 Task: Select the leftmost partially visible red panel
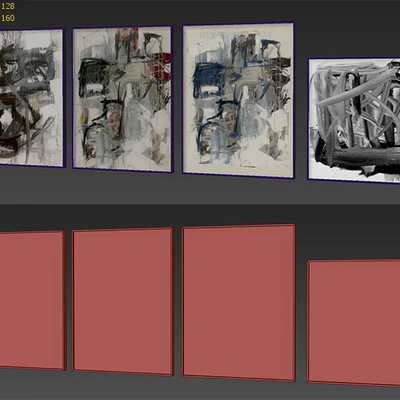click(x=32, y=300)
